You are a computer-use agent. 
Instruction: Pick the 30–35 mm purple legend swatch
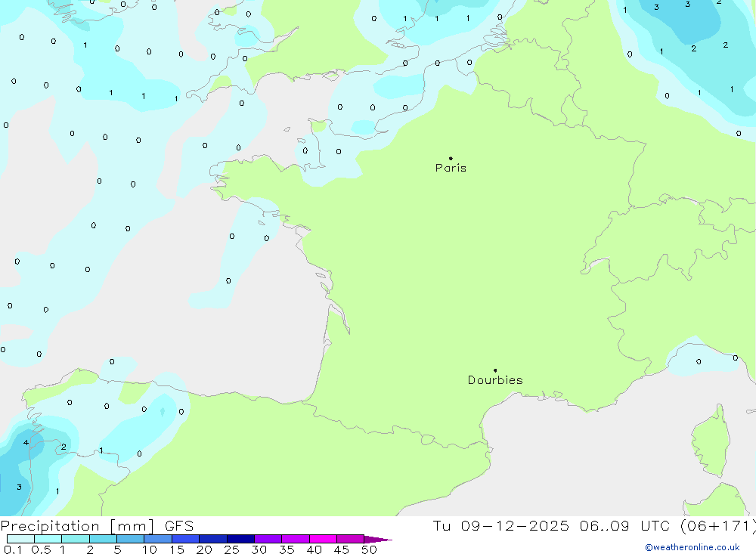(268, 539)
